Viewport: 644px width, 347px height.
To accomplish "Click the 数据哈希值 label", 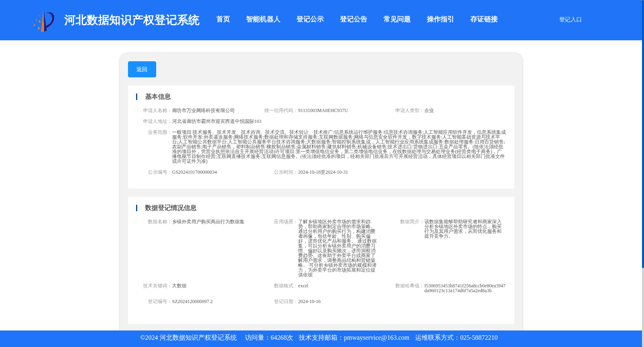I will 409,286.
